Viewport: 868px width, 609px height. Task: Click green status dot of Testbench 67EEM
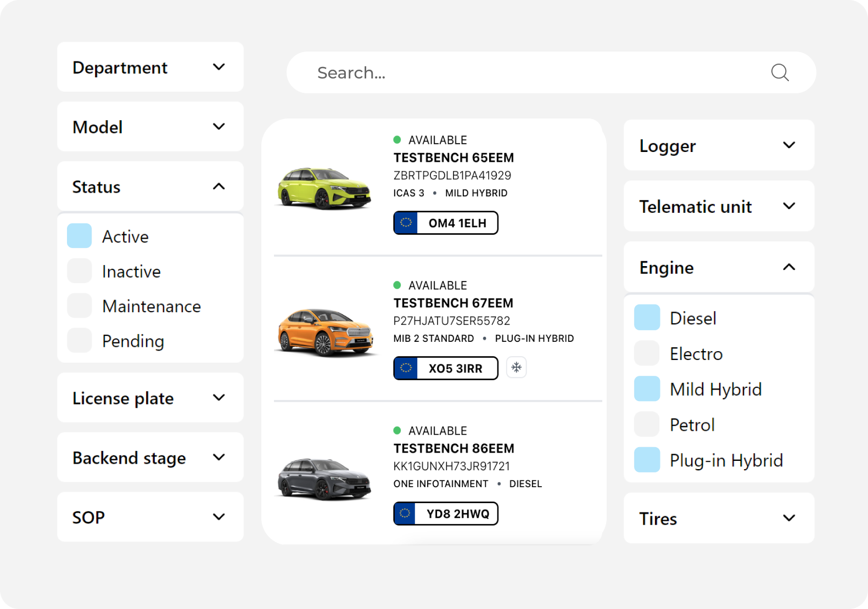[397, 285]
